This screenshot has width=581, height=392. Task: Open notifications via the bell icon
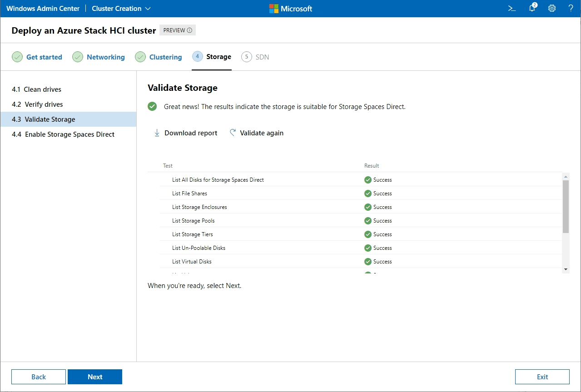click(531, 8)
